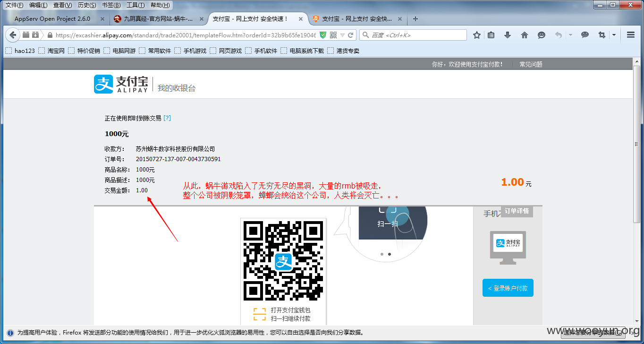Click the Alipay payment QR code
Image resolution: width=644 pixels, height=344 pixels.
point(283,261)
